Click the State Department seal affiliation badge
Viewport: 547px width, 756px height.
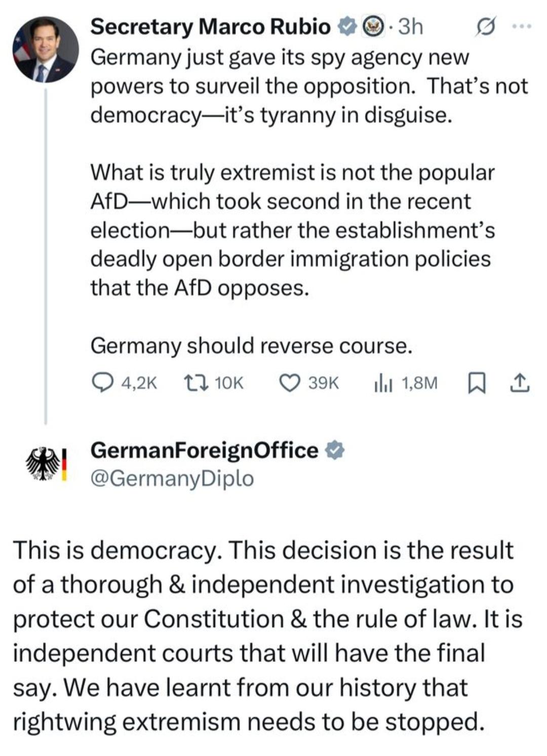tap(374, 27)
